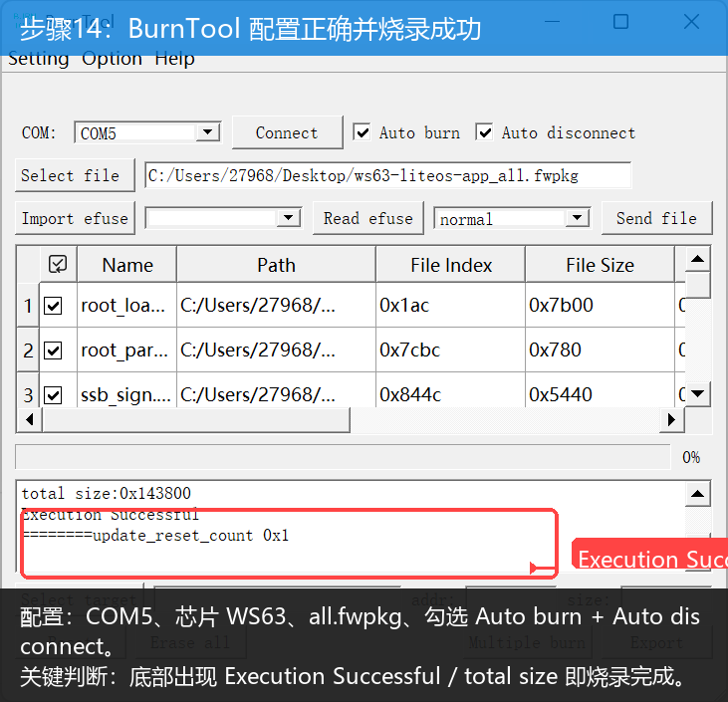Click the update_reset_count 0x1 log line
Screen dimensions: 728x702
click(155, 536)
